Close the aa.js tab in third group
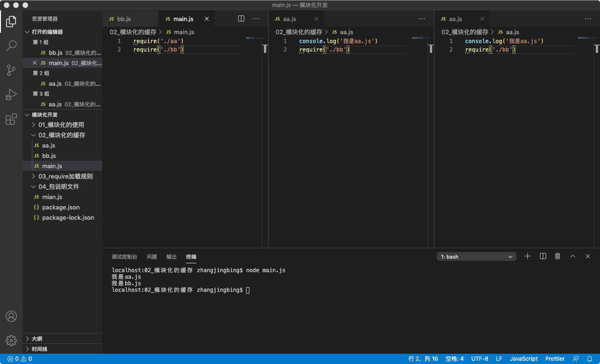Screen dimensions: 600x364 [482, 19]
